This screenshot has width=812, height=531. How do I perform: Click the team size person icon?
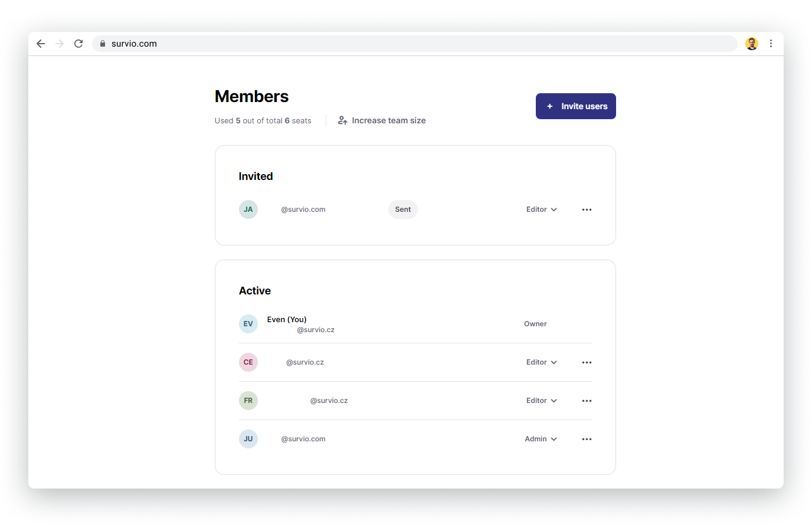pyautogui.click(x=342, y=120)
